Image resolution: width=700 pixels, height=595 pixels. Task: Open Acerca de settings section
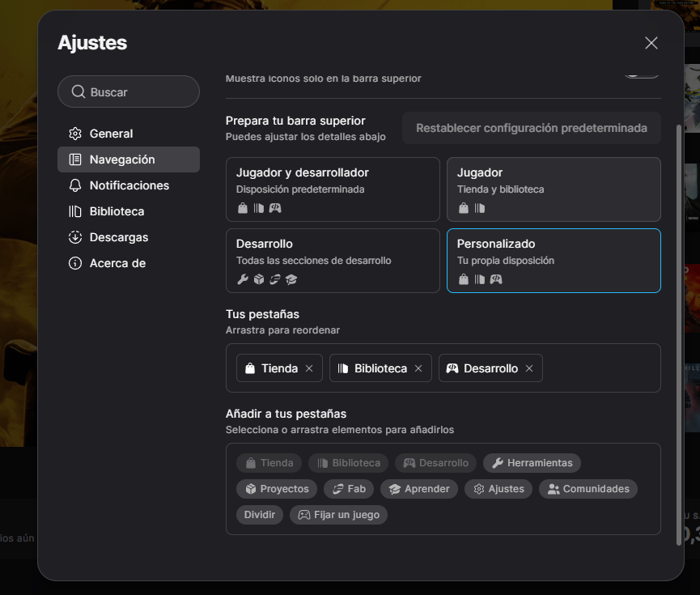[129, 263]
